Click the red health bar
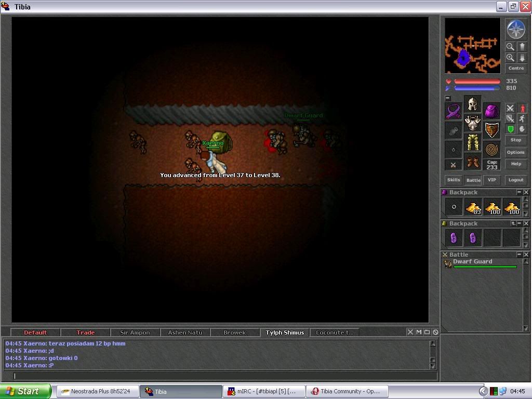 (x=477, y=82)
